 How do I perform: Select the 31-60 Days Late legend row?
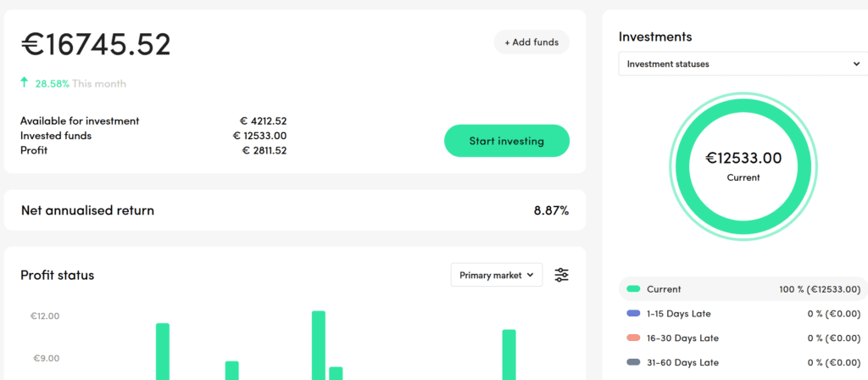click(743, 362)
